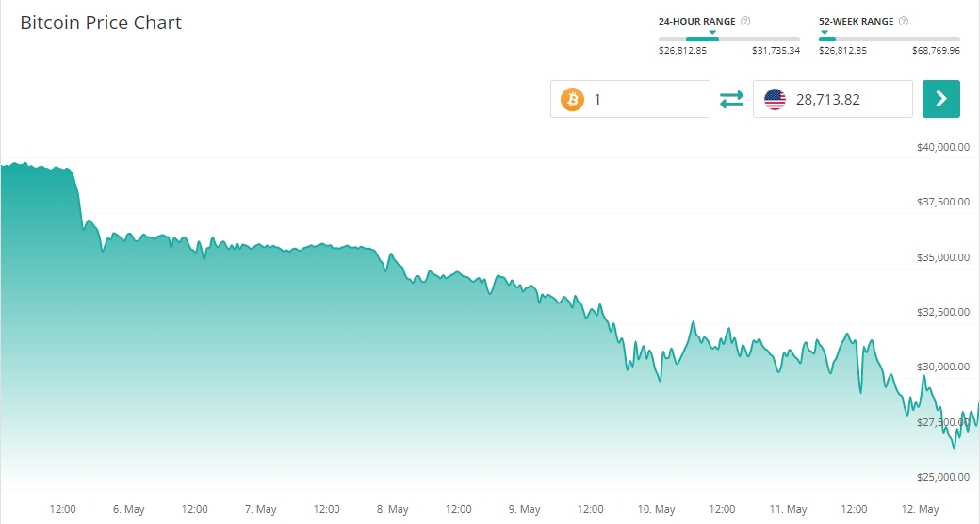Click help icon beside 24-Hour Range

pyautogui.click(x=745, y=21)
